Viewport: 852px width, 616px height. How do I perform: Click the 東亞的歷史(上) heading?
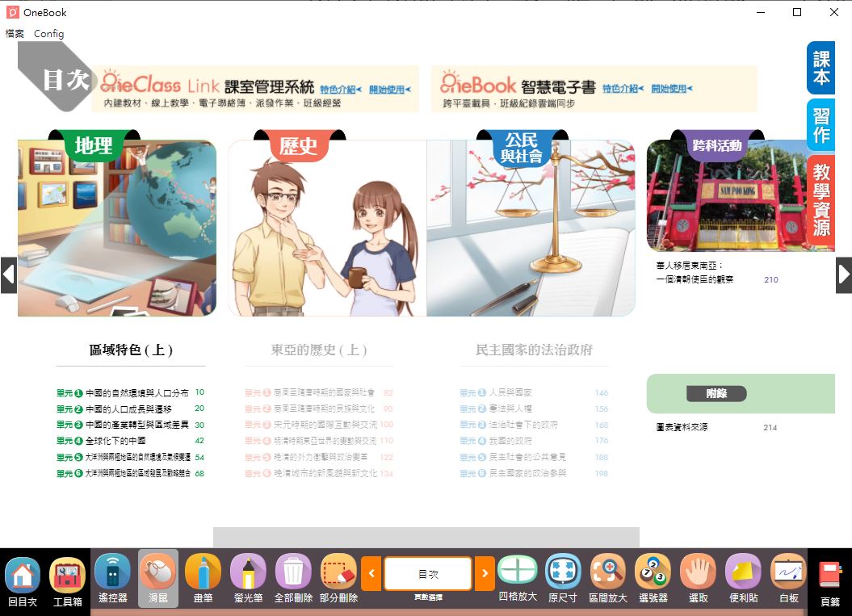coord(319,350)
